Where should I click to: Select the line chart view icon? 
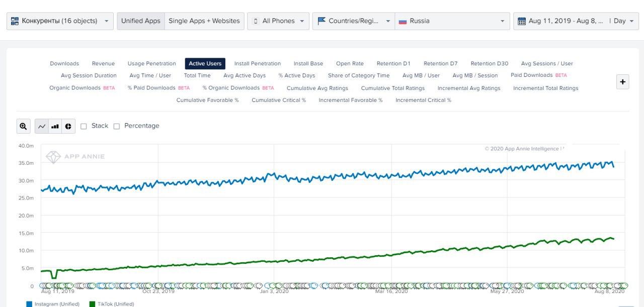pyautogui.click(x=42, y=126)
